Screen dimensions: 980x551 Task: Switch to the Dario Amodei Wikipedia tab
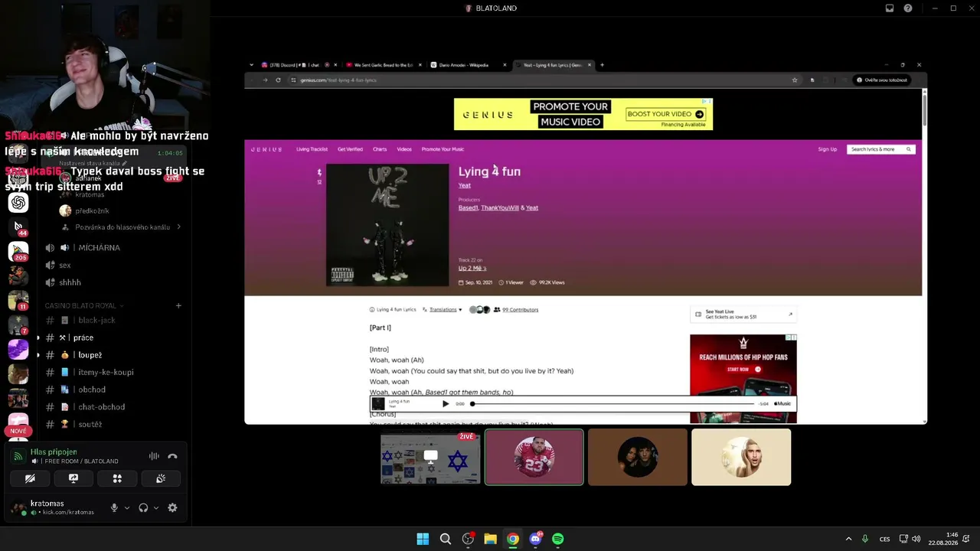pyautogui.click(x=467, y=65)
